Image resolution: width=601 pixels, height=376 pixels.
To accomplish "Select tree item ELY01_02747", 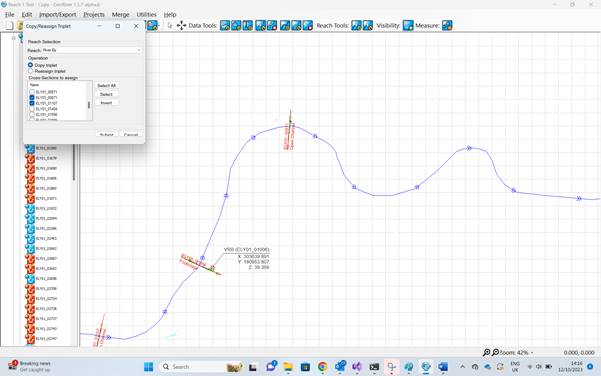I will (46, 339).
